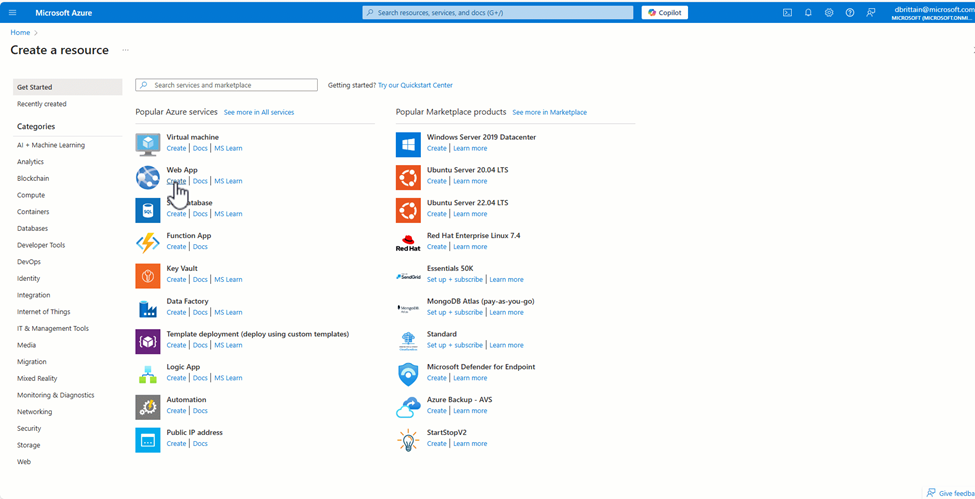Click Docs link for Public IP address
Viewport: 975px width, 499px height.
pos(200,444)
